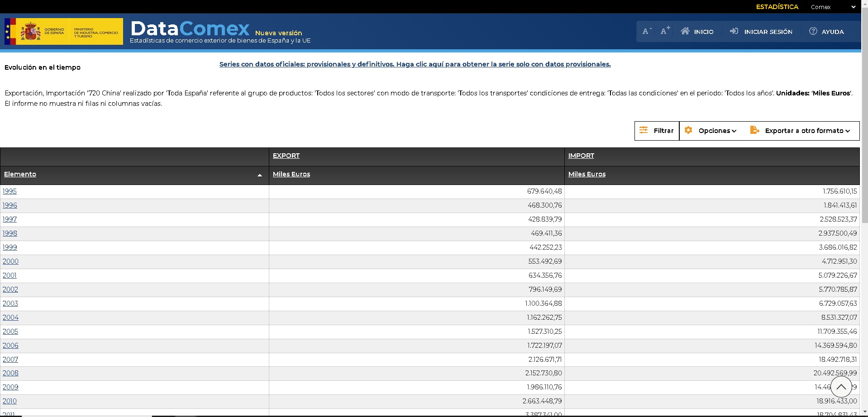Open the ESTADÍSTICA menu item
Screen dimensions: 868x417
coord(777,7)
